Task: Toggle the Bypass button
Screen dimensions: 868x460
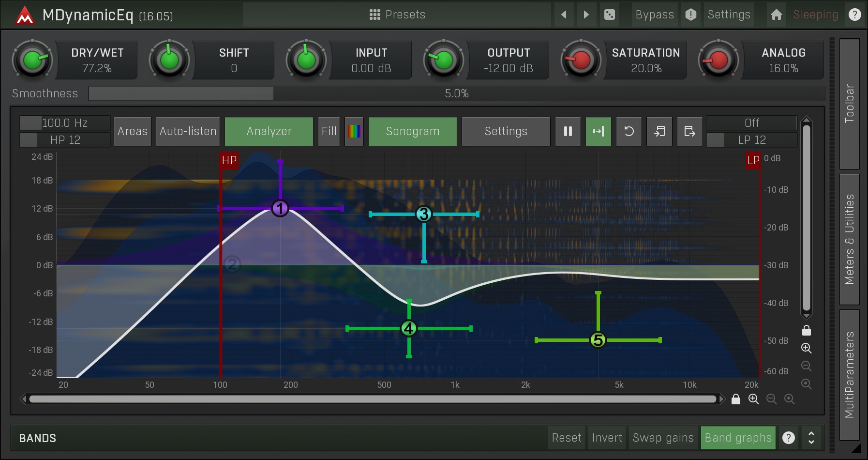Action: pos(655,15)
